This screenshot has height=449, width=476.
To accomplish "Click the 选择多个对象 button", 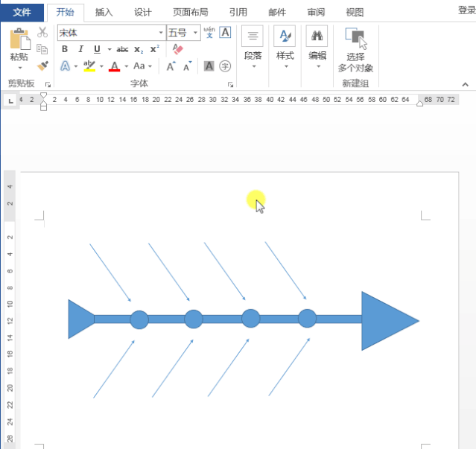I will pyautogui.click(x=355, y=50).
